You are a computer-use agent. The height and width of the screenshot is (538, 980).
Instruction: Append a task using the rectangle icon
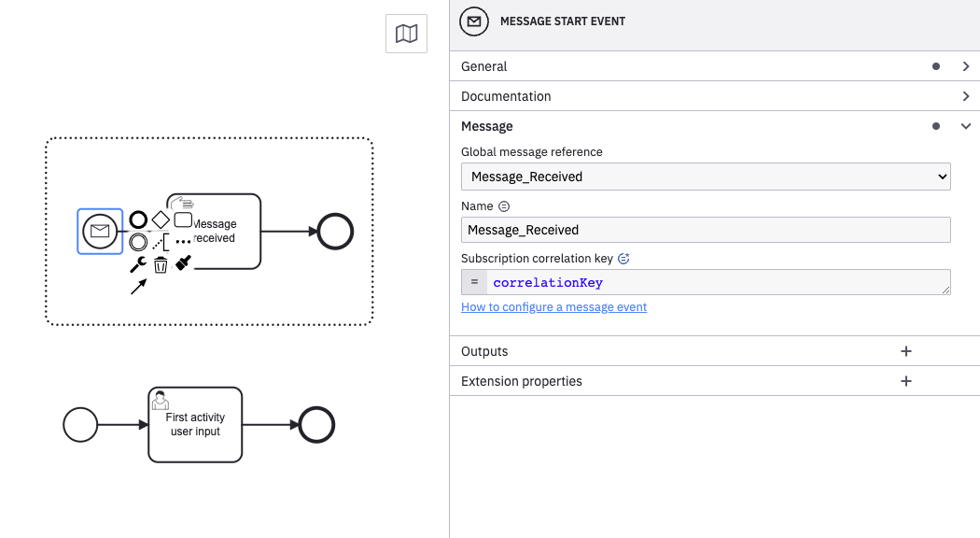point(184,219)
